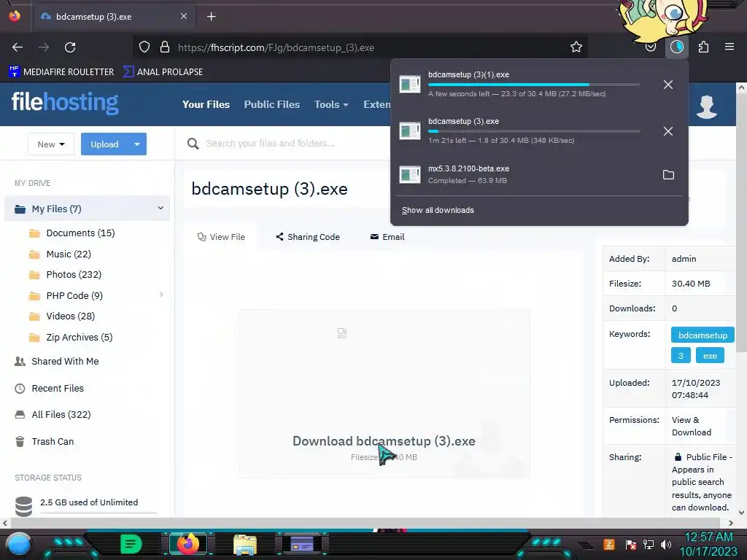
Task: Click the padlock site info icon
Action: click(x=165, y=47)
